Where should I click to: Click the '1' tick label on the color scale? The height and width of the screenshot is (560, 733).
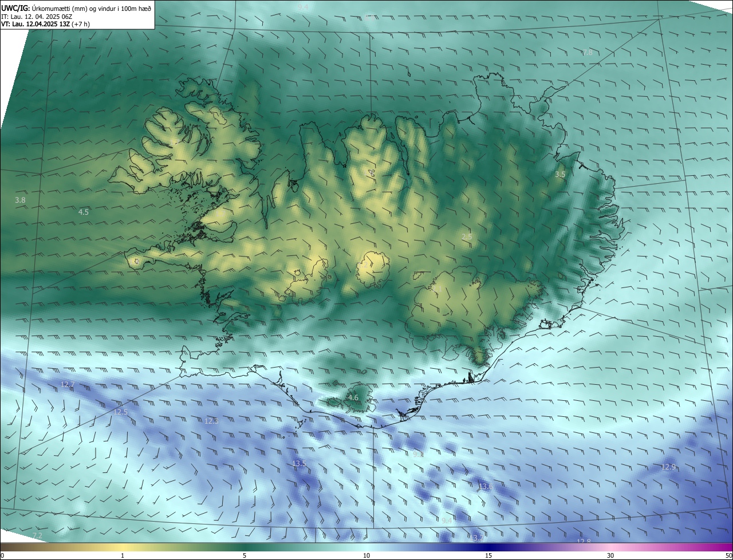point(123,555)
